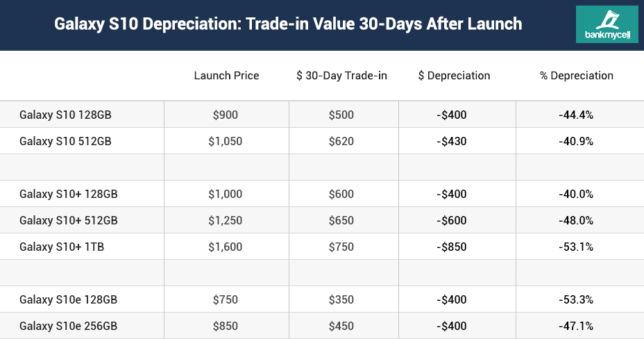644x339 pixels.
Task: Select the Galaxy S10 128GB row label
Action: coord(65,115)
